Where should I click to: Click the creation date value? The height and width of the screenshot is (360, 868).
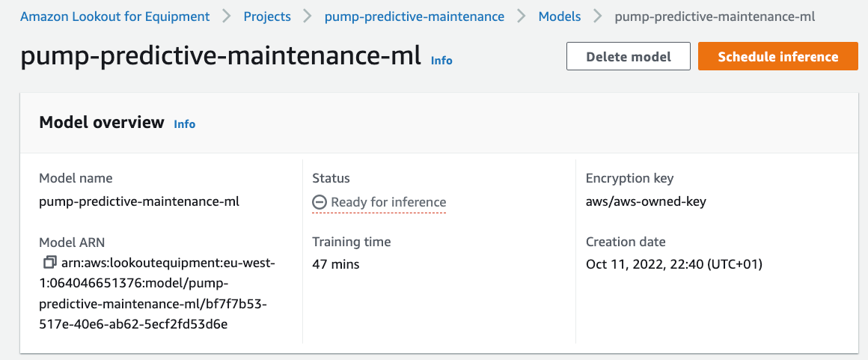tap(673, 264)
